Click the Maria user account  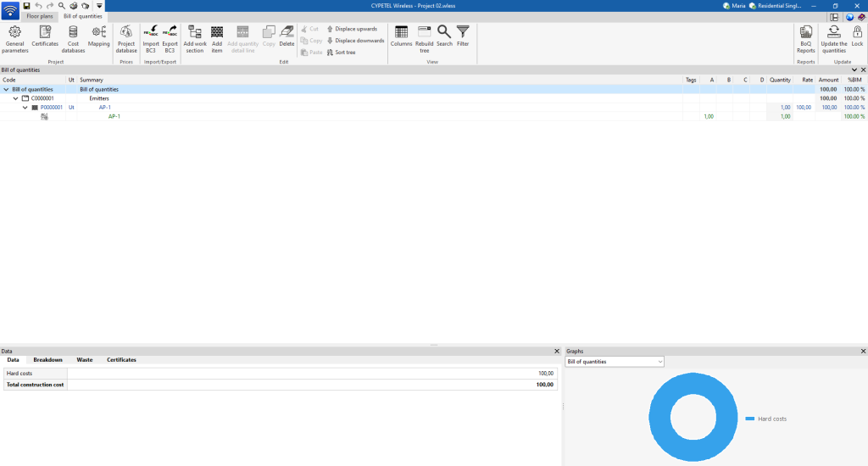point(734,6)
